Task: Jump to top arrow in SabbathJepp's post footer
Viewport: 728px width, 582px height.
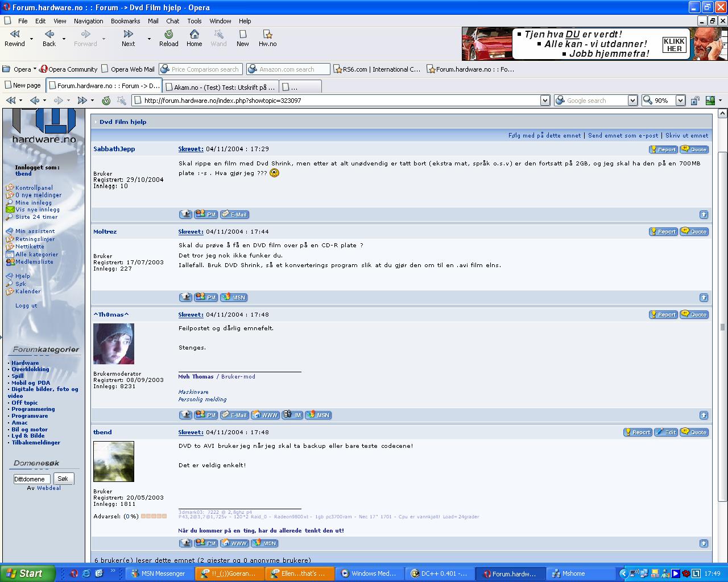Action: tap(704, 215)
